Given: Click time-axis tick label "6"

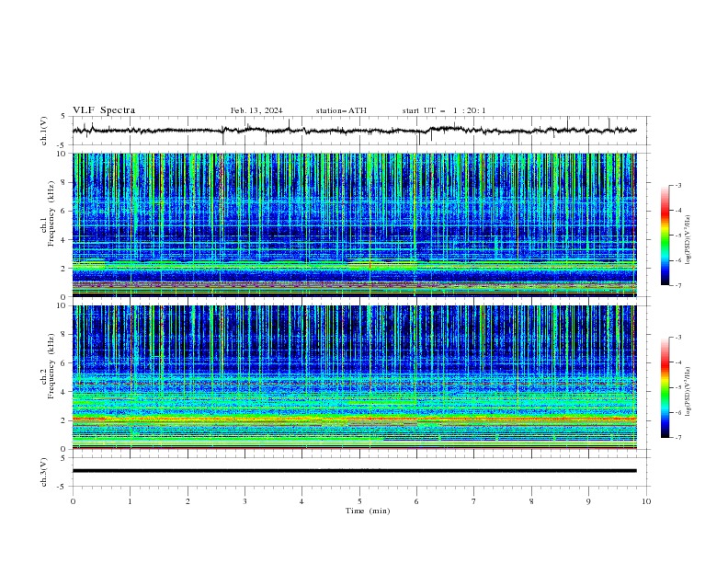Looking at the screenshot, I should click(x=416, y=501).
